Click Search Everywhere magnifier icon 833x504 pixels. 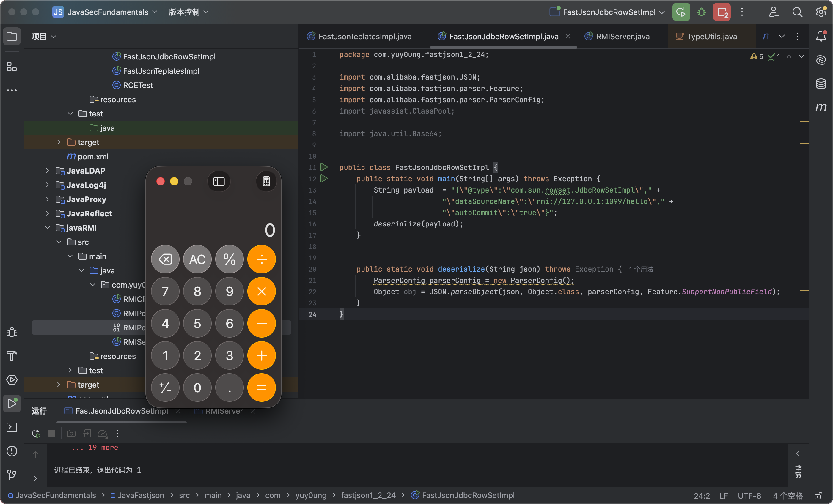click(x=797, y=12)
